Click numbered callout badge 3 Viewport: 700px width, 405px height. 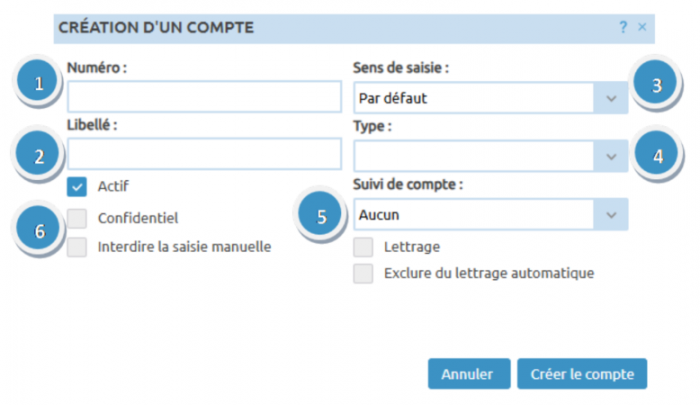(x=656, y=84)
